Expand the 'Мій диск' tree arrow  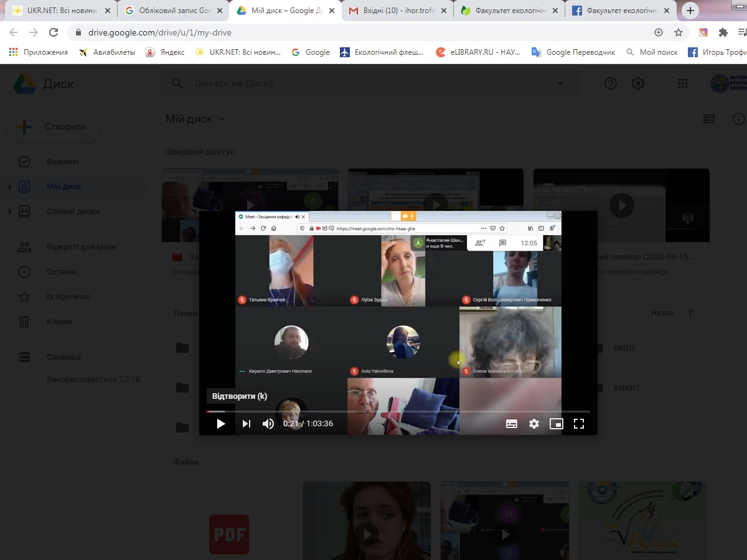9,187
